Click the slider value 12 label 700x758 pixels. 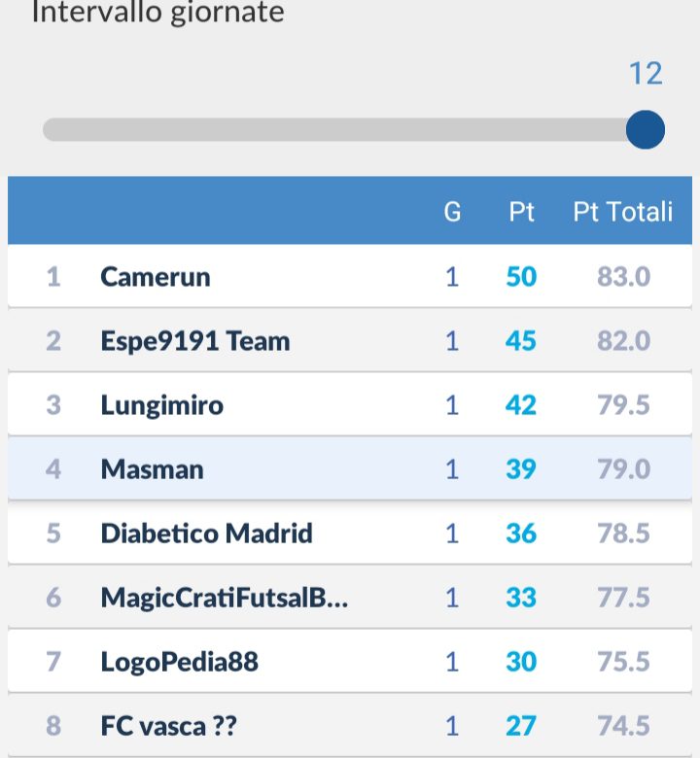646,74
